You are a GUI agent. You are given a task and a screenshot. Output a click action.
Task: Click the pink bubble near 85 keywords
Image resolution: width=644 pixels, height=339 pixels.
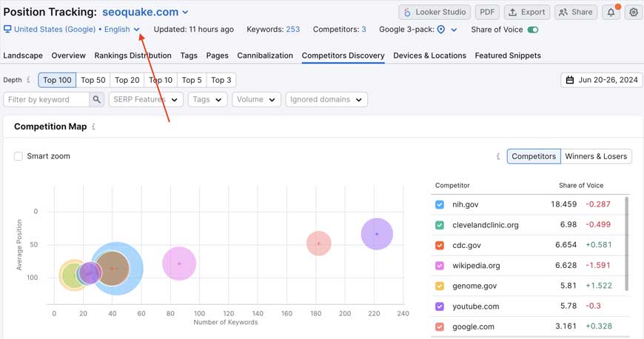pos(179,264)
